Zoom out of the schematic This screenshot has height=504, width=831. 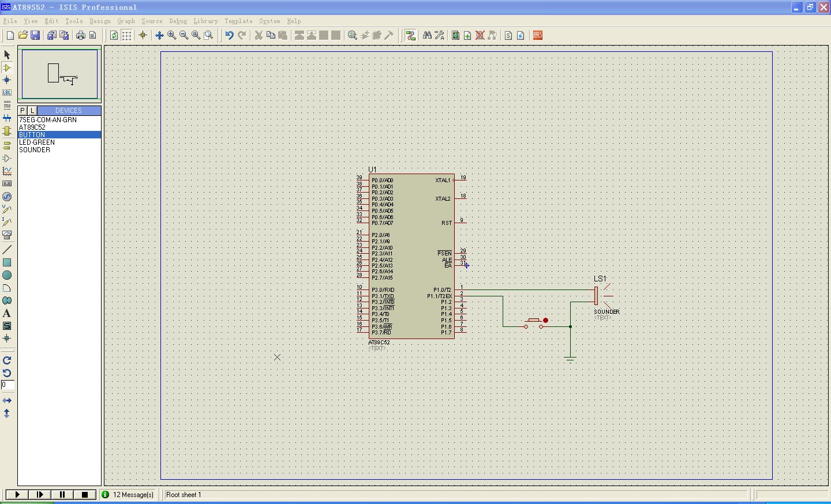(x=184, y=35)
